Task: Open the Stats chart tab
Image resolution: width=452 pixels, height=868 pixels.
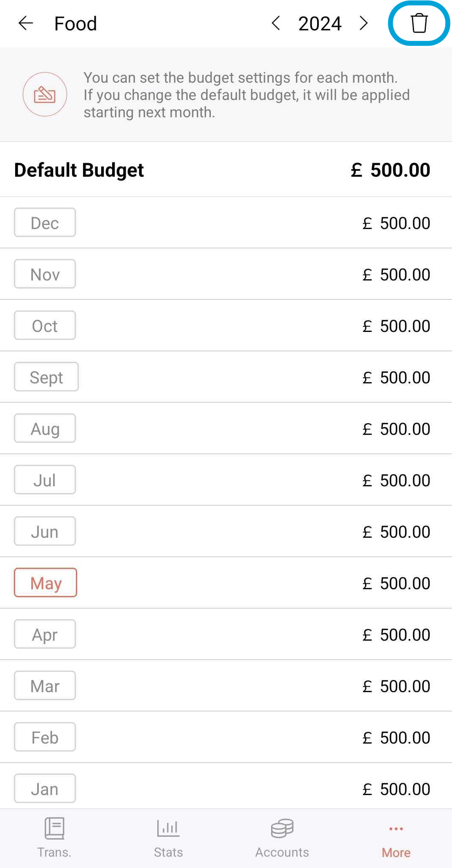Action: pyautogui.click(x=168, y=837)
